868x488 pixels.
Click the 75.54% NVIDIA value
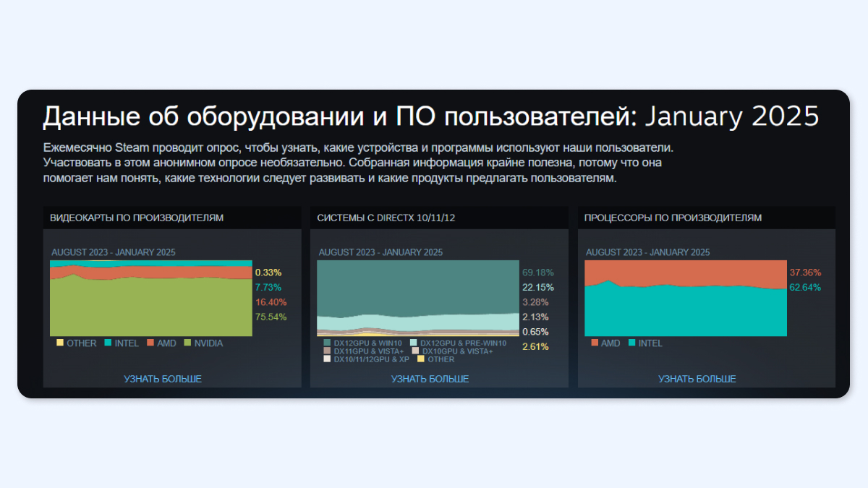coord(271,317)
